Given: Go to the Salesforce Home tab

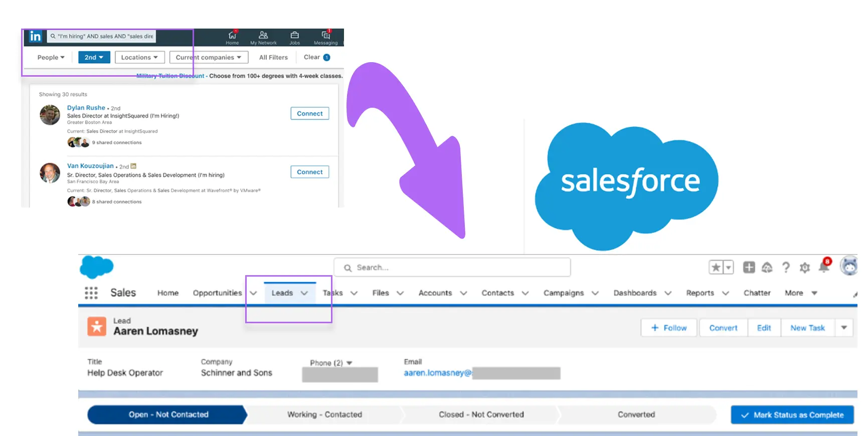Looking at the screenshot, I should click(x=168, y=293).
